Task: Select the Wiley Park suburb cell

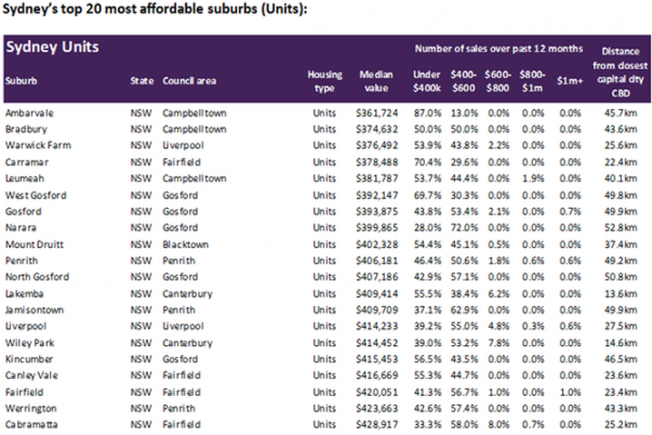Action: pyautogui.click(x=30, y=343)
